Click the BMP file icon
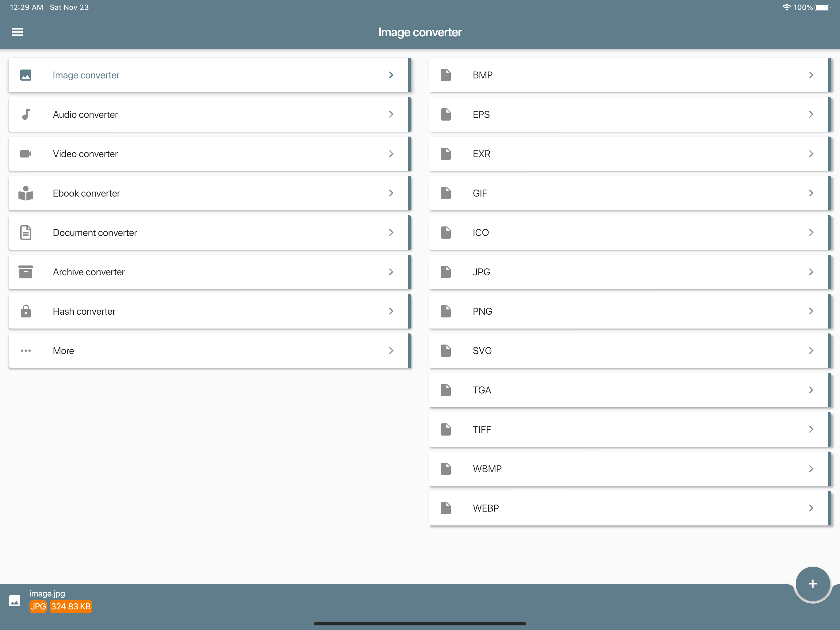Image resolution: width=840 pixels, height=630 pixels. tap(446, 75)
